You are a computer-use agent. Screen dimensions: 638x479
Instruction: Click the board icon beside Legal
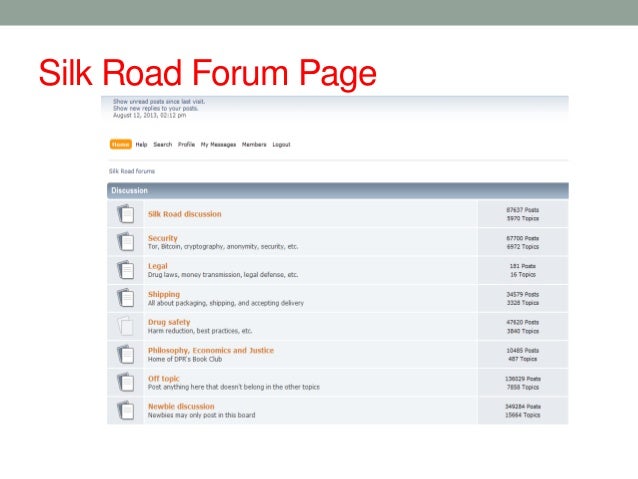pyautogui.click(x=125, y=270)
